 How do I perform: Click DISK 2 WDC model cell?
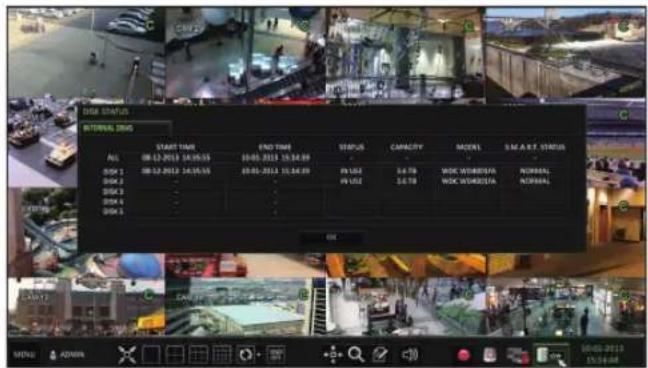(469, 182)
